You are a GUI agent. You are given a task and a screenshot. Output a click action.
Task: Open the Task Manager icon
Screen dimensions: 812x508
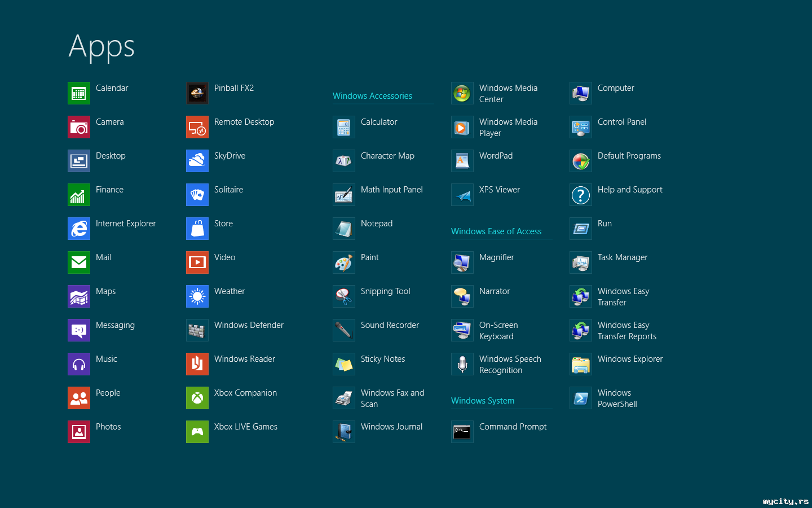581,262
